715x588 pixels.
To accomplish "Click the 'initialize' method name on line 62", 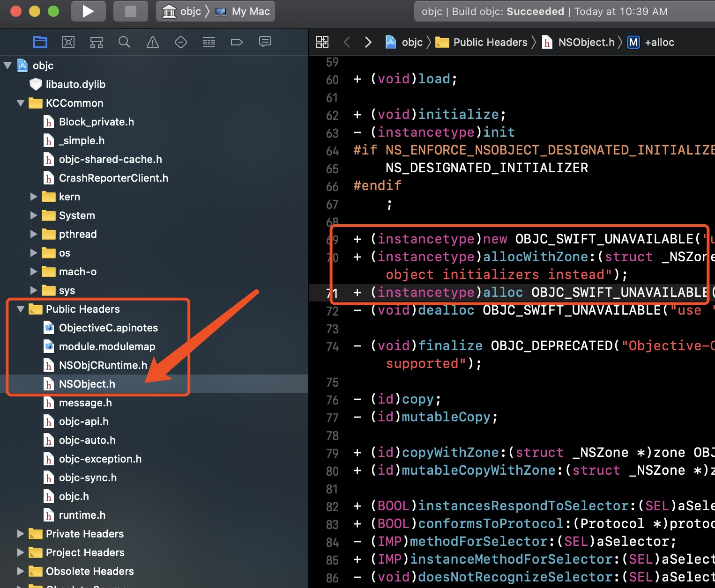I will 459,114.
